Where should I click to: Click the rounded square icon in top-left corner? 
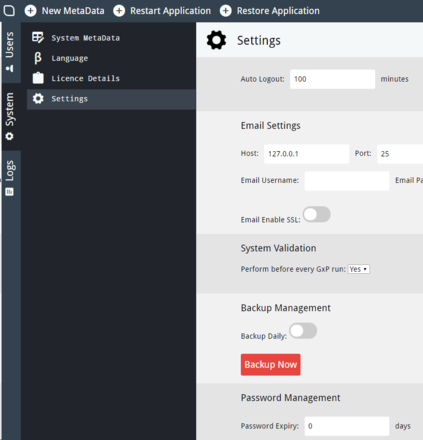(x=9, y=11)
